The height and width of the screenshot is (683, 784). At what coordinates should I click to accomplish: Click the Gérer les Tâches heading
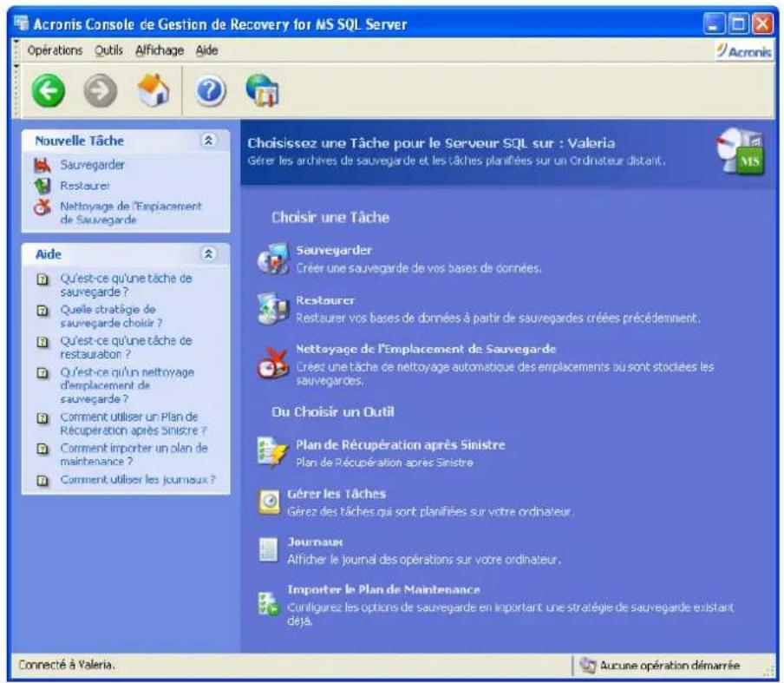pyautogui.click(x=336, y=494)
